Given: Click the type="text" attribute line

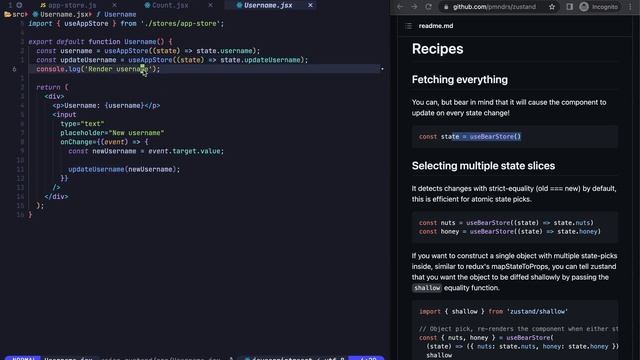Looking at the screenshot, I should tap(82, 124).
